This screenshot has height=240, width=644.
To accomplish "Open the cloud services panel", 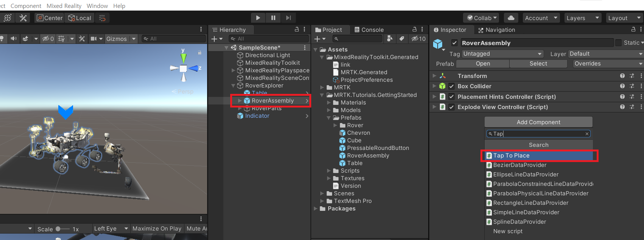I will 511,18.
